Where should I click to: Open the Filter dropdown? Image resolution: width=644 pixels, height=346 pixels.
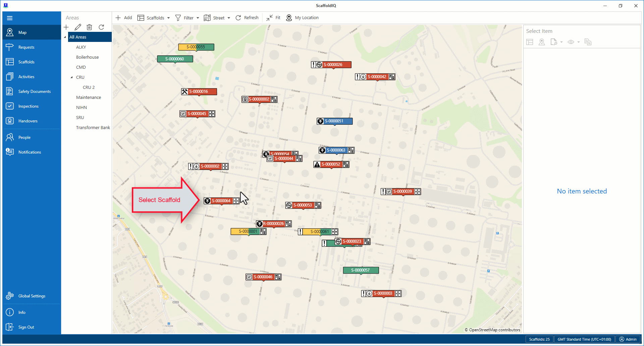[187, 18]
